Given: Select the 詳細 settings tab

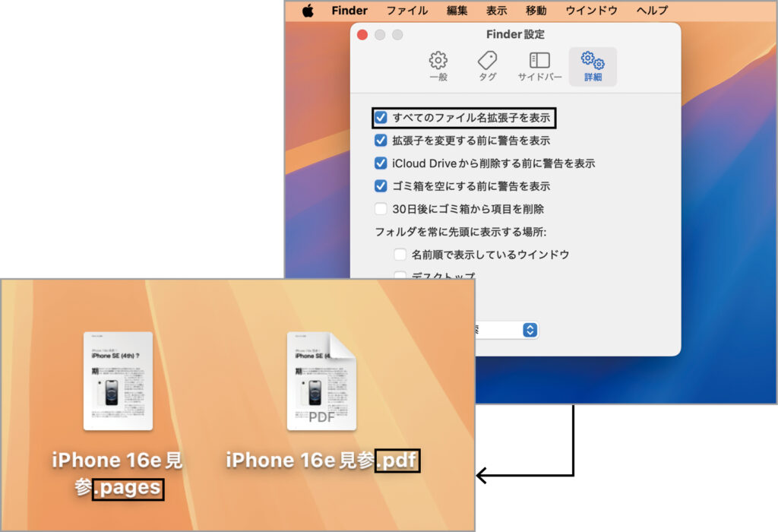Looking at the screenshot, I should [593, 67].
